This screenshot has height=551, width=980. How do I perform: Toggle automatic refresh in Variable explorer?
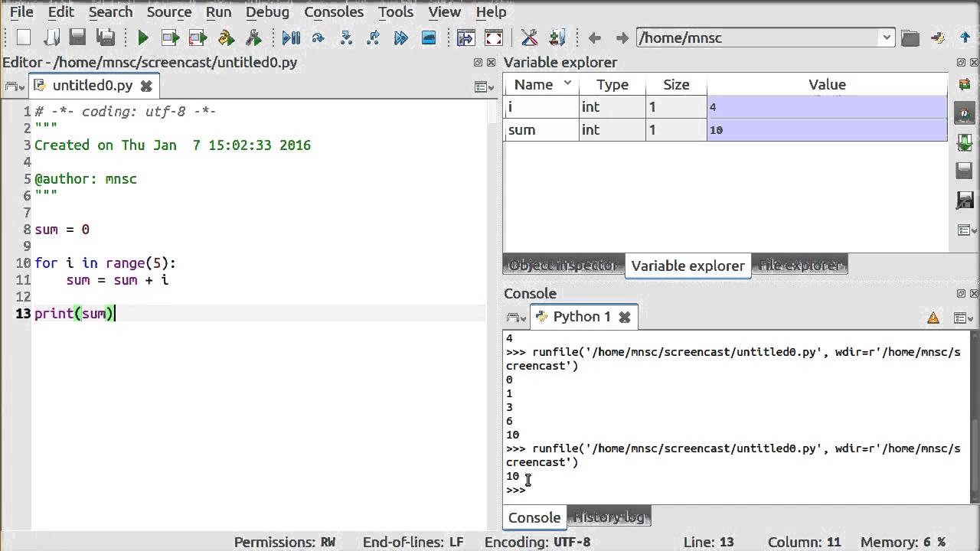(x=964, y=113)
